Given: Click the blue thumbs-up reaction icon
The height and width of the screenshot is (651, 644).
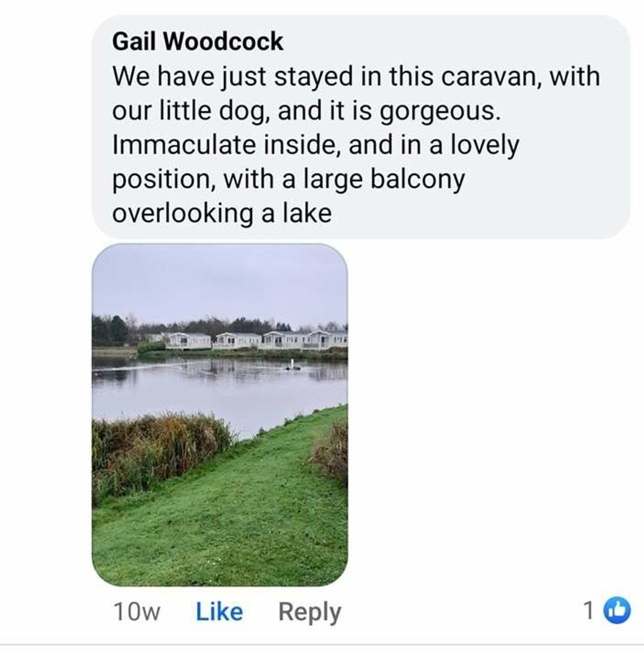Looking at the screenshot, I should click(617, 610).
